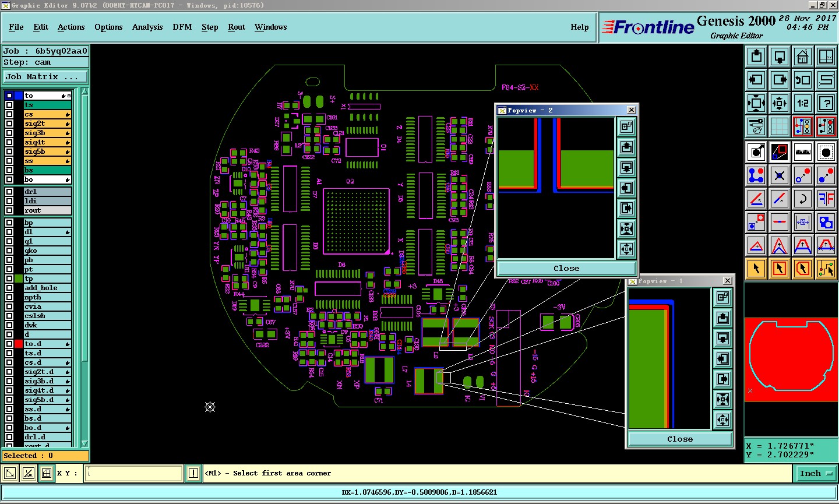Select the rotate arrow tool
This screenshot has width=839, height=504.
(803, 199)
